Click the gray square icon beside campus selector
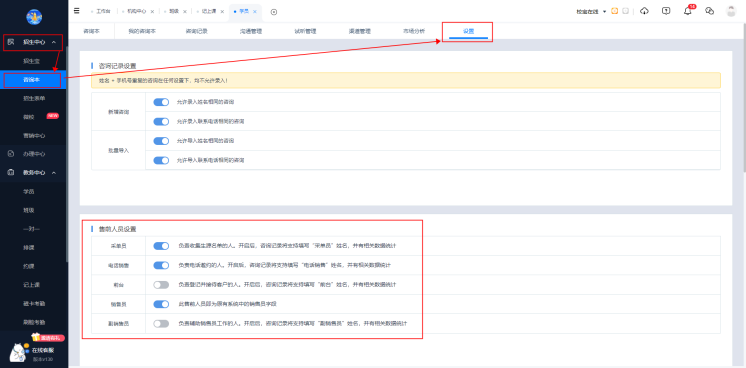Viewport: 746px width, 368px height. click(x=626, y=11)
